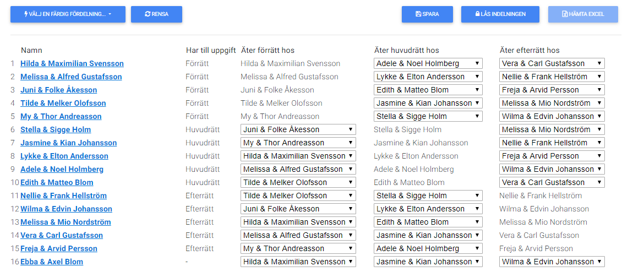
Task: Click the lock icon on Lås indelningen
Action: (477, 14)
